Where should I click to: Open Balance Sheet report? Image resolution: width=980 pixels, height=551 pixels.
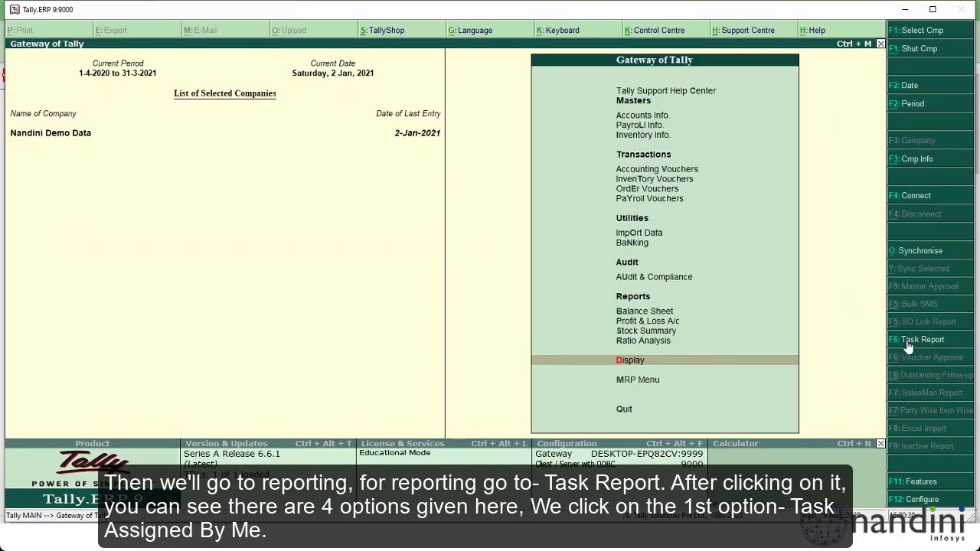tap(645, 311)
